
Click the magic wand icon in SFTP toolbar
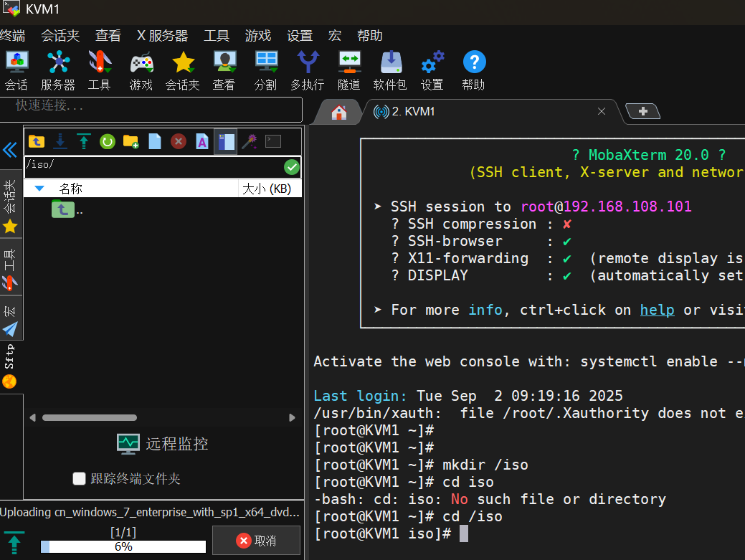point(250,141)
